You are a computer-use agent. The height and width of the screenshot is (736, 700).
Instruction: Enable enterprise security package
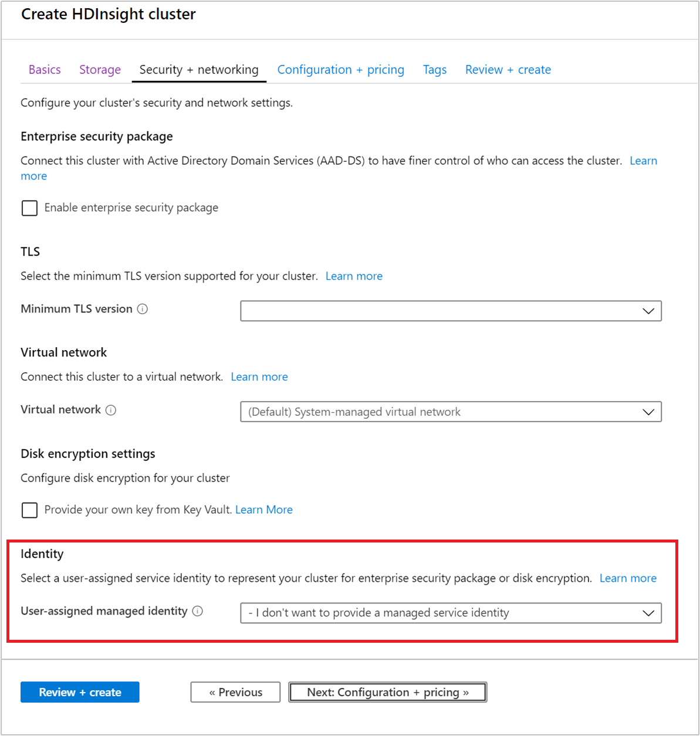pyautogui.click(x=29, y=208)
